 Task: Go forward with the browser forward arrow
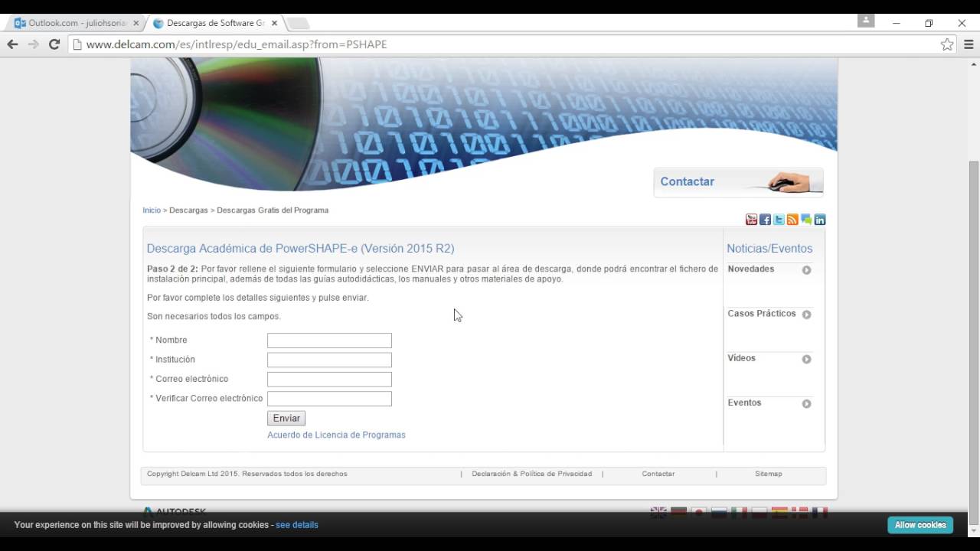pyautogui.click(x=33, y=44)
